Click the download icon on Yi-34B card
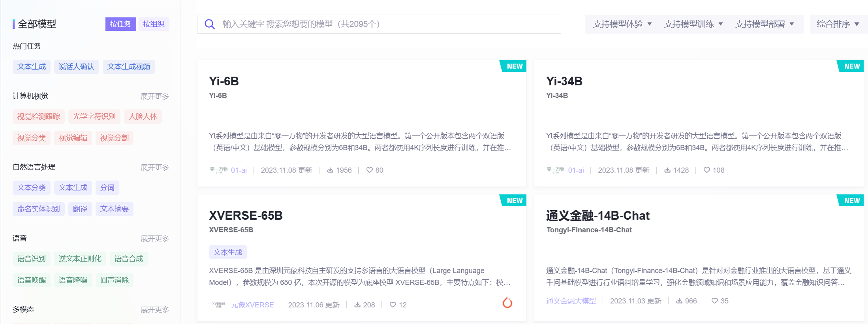The height and width of the screenshot is (324, 868). click(x=667, y=170)
